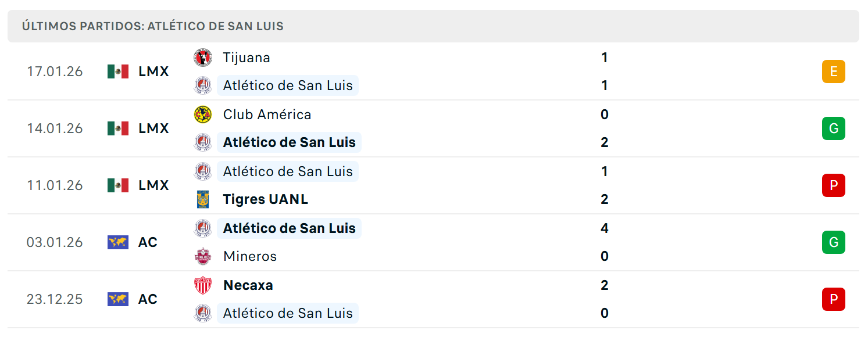Viewport: 868px width, 337px height.
Task: Click the Necaxa team crest icon
Action: pyautogui.click(x=203, y=285)
